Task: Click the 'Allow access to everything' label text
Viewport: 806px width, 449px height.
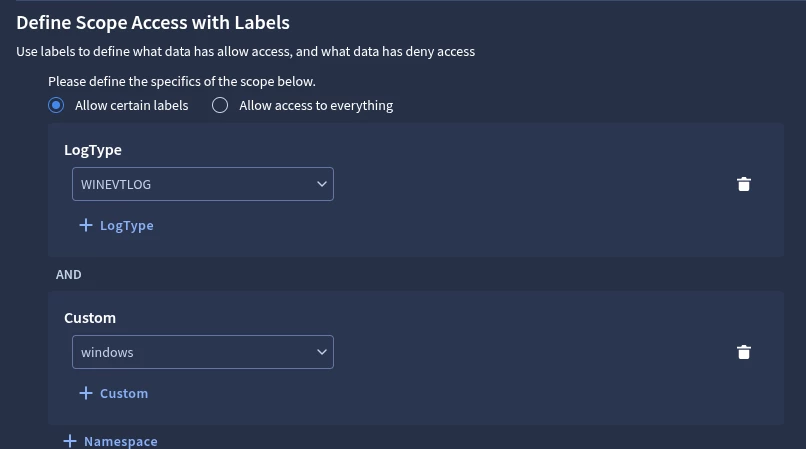Action: coord(316,105)
